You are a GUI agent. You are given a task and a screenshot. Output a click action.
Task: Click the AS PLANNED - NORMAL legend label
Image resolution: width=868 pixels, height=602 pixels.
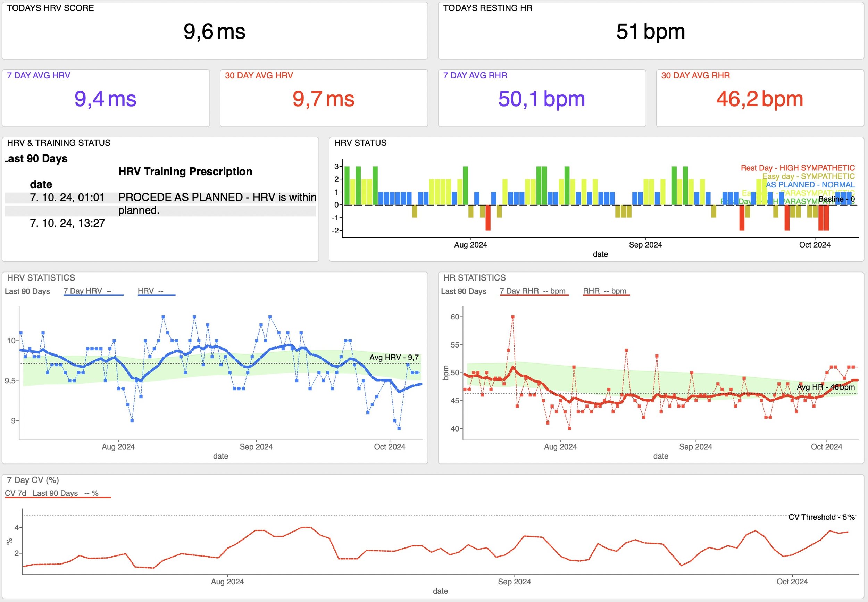810,185
